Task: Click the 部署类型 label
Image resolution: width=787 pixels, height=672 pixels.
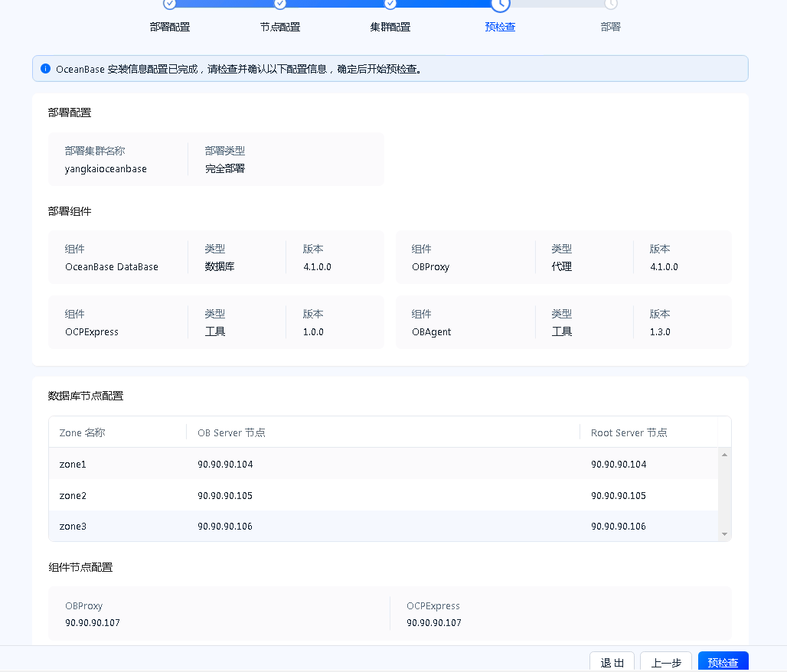Action: tap(225, 151)
